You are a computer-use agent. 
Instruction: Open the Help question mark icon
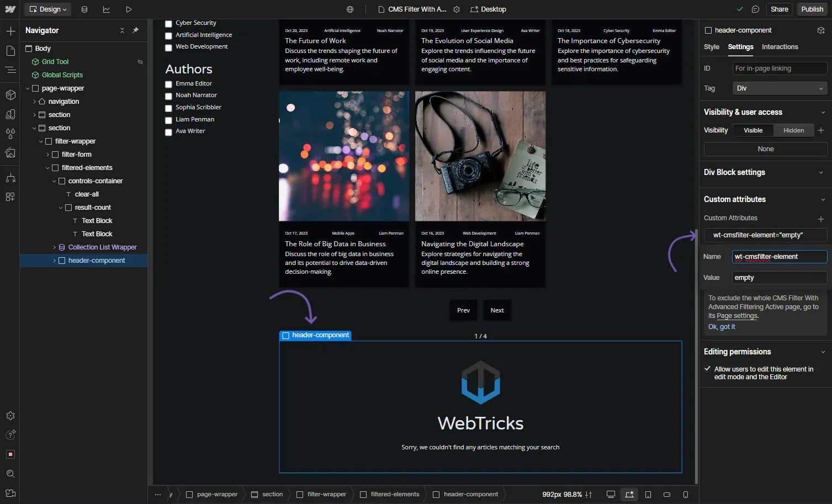point(10,435)
